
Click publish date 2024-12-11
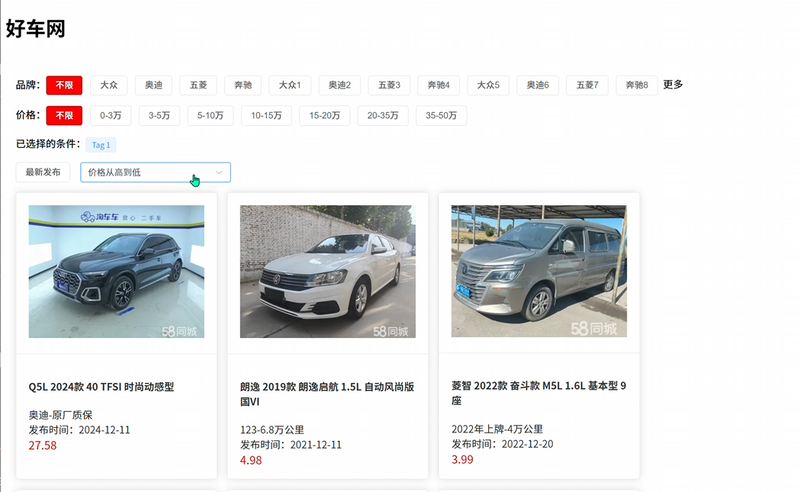click(105, 430)
